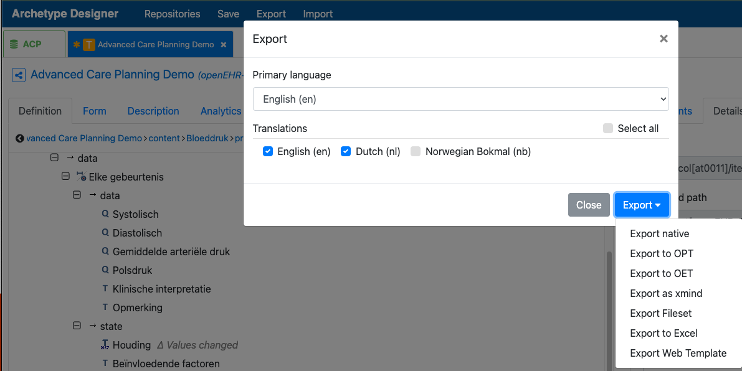
Task: Click Save in the top bar
Action: pyautogui.click(x=228, y=14)
